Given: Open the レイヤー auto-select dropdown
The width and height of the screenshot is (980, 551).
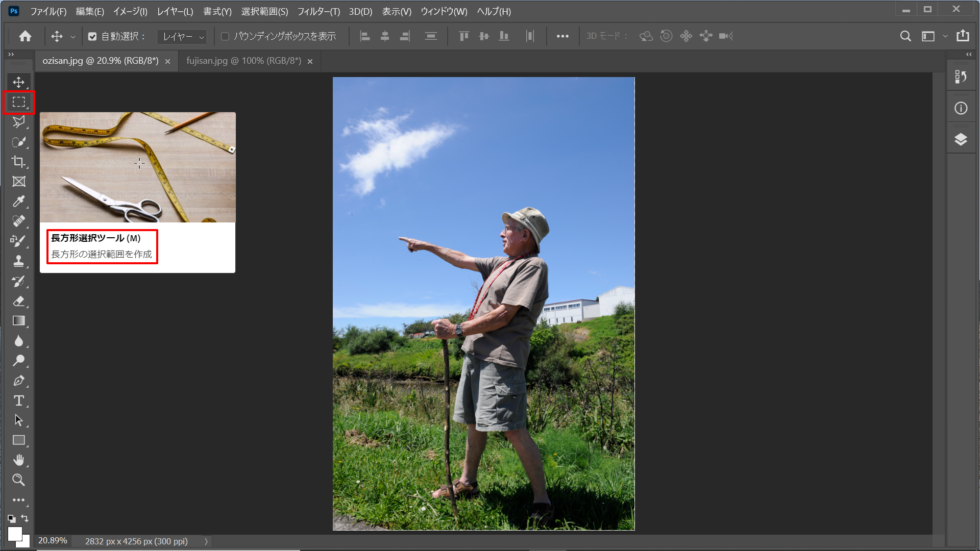Looking at the screenshot, I should [182, 36].
